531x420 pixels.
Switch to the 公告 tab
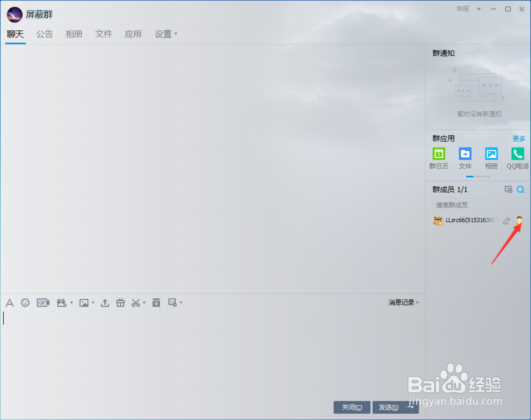[x=45, y=34]
